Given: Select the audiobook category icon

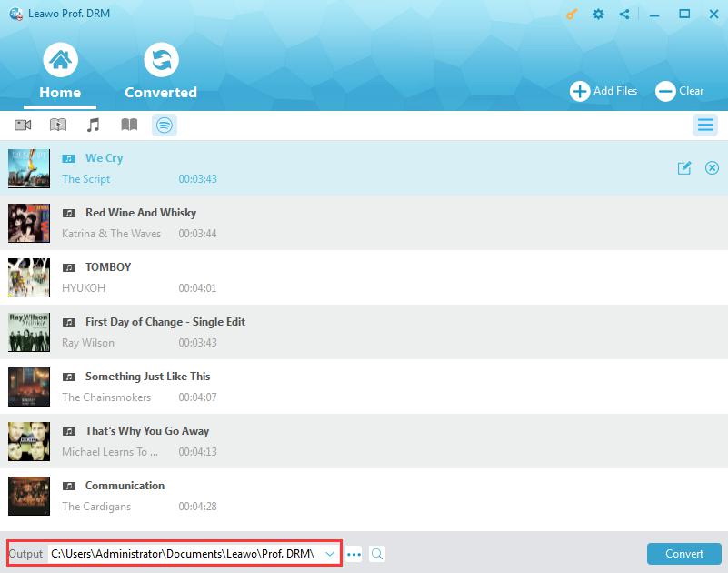Looking at the screenshot, I should click(x=58, y=125).
